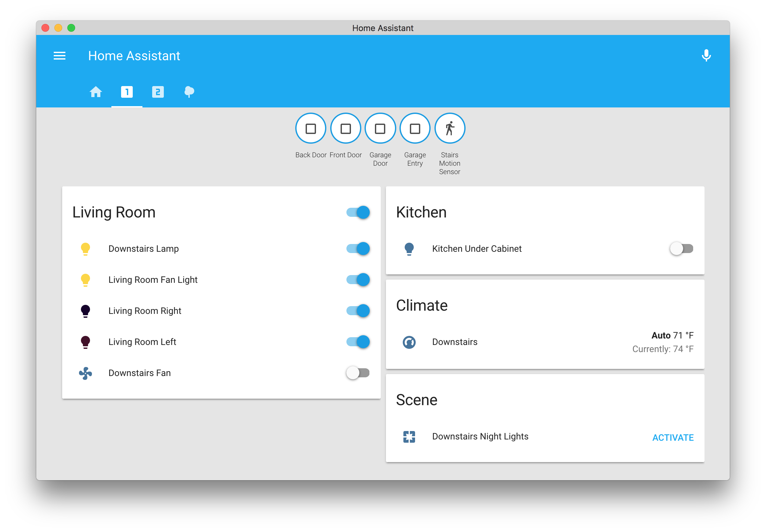The height and width of the screenshot is (532, 766).
Task: Click the microphone voice command icon
Action: 706,56
